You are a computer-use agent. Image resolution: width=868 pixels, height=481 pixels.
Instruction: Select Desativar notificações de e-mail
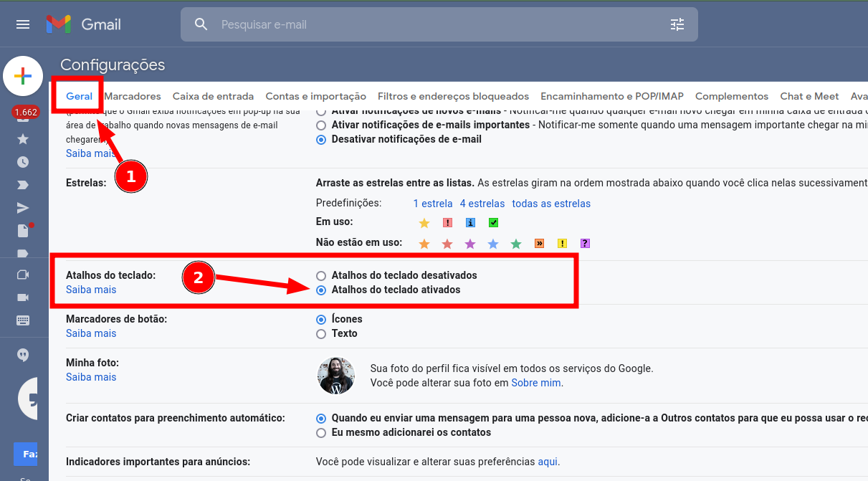321,139
